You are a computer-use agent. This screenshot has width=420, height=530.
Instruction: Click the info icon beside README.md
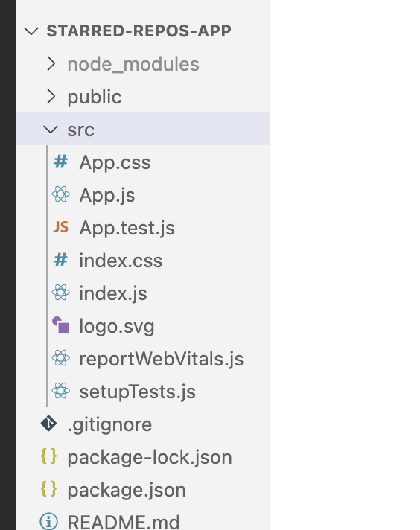tap(48, 521)
